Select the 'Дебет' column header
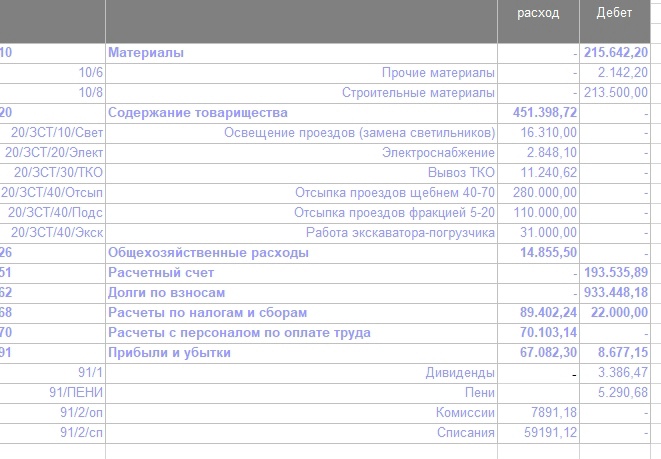The width and height of the screenshot is (661, 459). click(614, 13)
